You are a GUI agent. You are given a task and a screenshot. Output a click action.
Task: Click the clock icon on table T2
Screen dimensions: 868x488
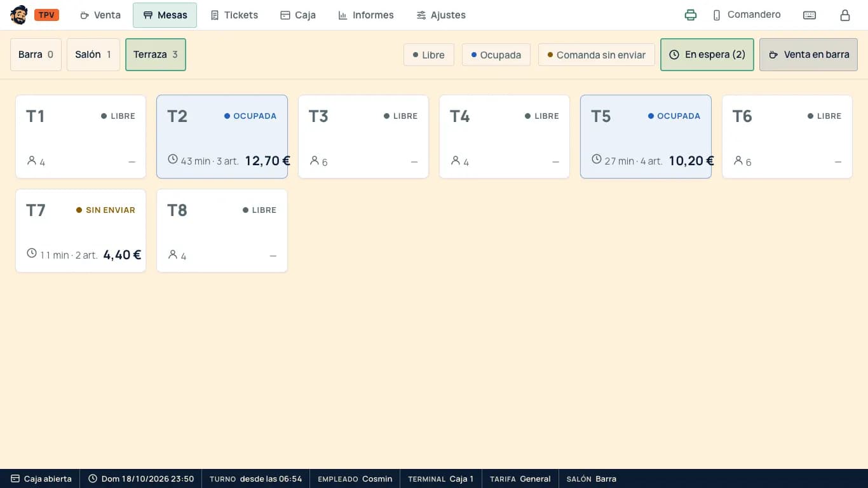[x=173, y=159]
